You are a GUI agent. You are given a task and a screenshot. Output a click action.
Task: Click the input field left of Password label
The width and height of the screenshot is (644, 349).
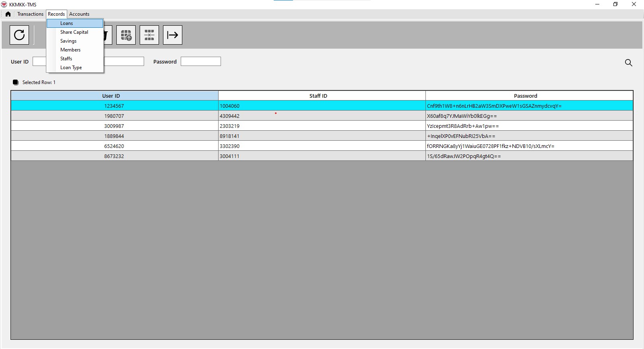coord(124,62)
